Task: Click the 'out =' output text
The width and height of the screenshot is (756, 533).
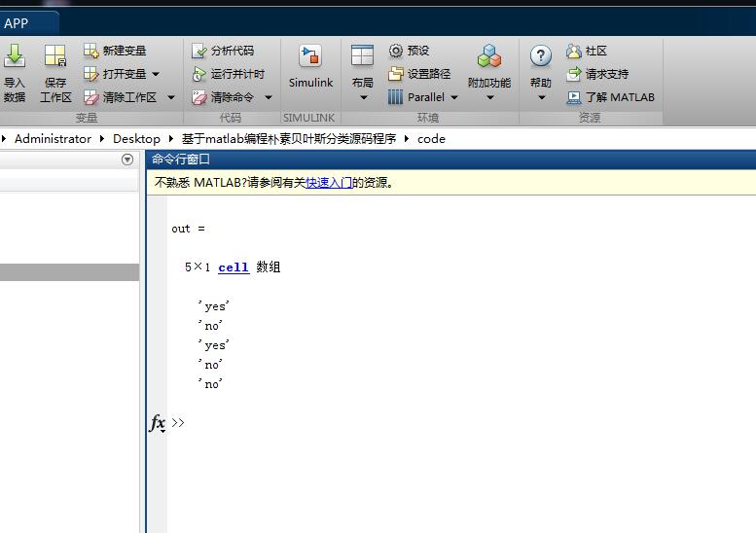Action: [x=188, y=229]
